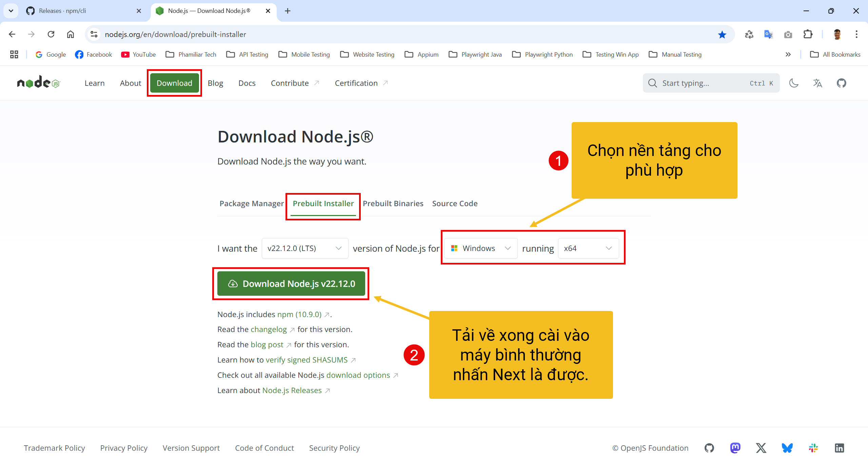Select the Package Manager tab
Screen dimensions: 868x468
pyautogui.click(x=252, y=203)
